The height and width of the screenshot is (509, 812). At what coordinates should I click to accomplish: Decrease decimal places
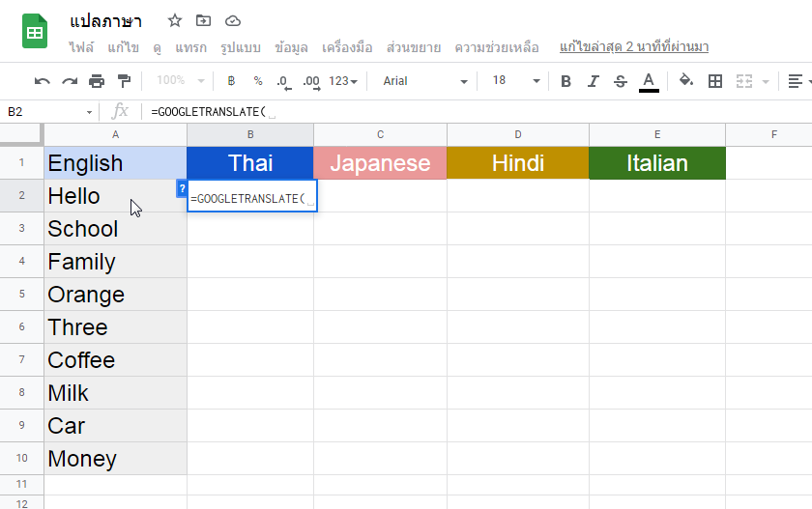(284, 82)
